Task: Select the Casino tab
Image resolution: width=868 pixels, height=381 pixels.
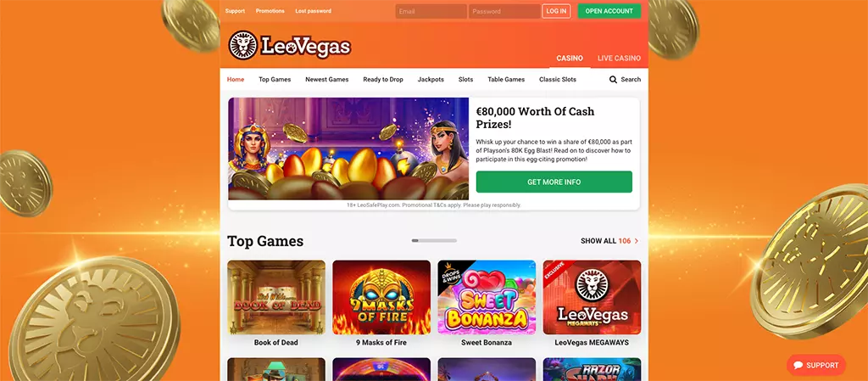Action: coord(570,59)
